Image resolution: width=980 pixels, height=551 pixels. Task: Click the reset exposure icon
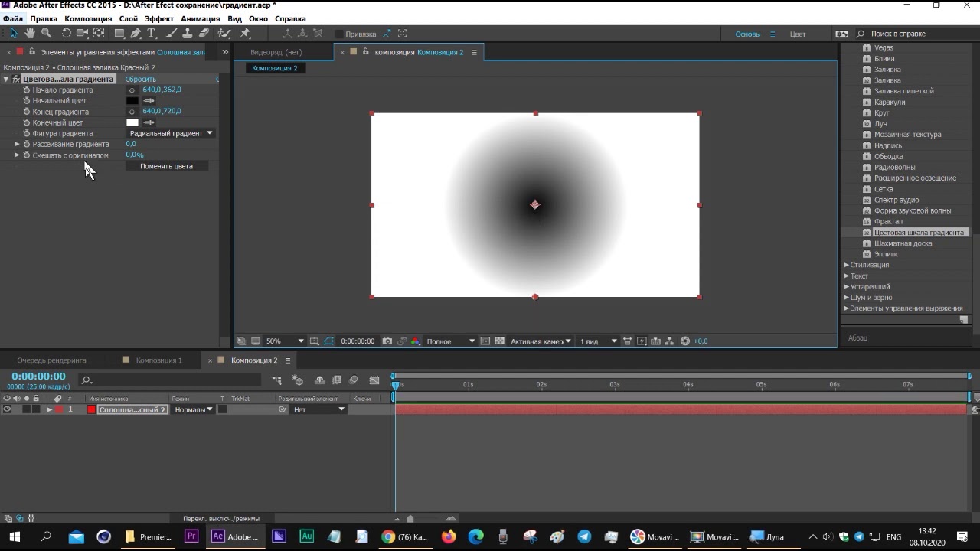coord(685,341)
